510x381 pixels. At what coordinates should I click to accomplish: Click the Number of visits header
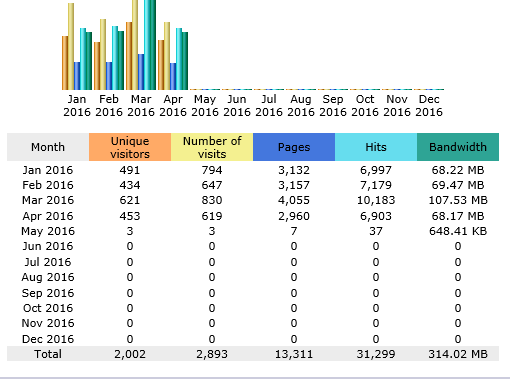pos(212,147)
